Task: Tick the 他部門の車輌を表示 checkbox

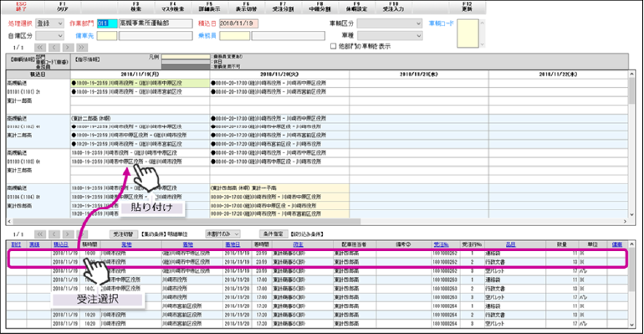Action: click(x=333, y=46)
